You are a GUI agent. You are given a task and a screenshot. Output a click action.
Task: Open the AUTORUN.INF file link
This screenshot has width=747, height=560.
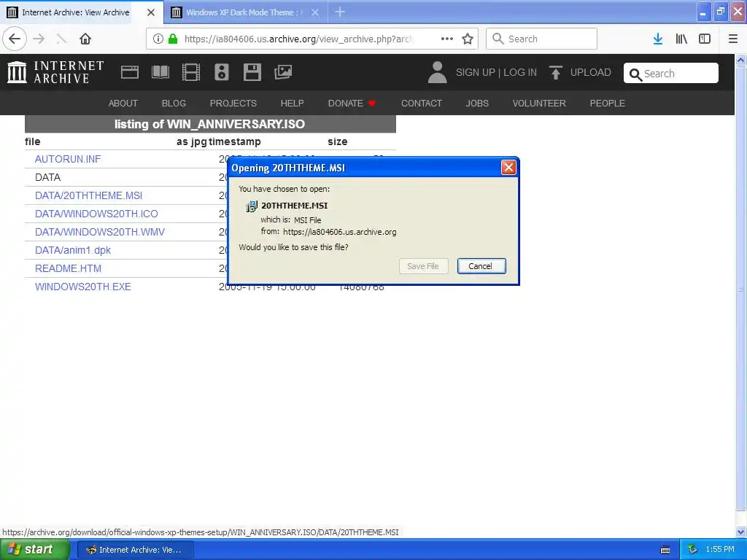(x=68, y=159)
